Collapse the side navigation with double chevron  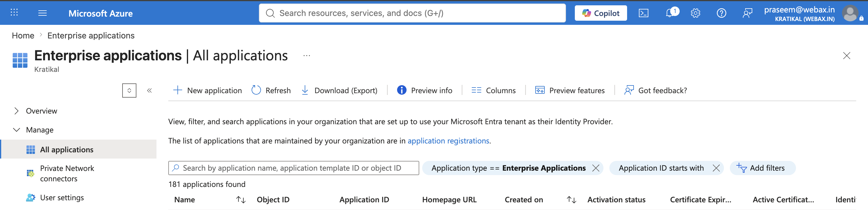tap(149, 91)
